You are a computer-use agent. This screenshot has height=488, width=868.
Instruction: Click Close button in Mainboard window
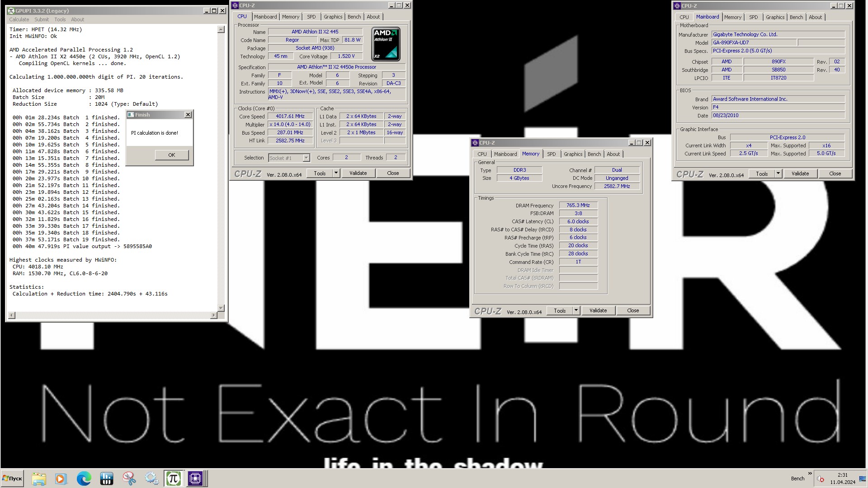835,174
